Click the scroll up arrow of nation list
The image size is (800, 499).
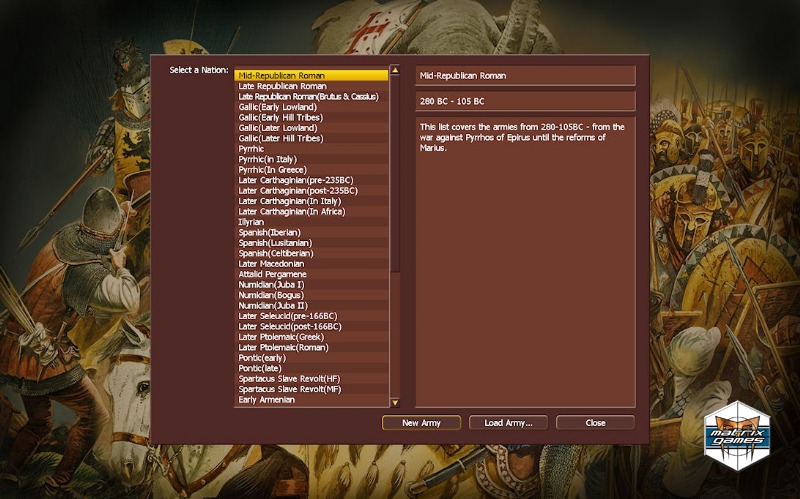click(x=395, y=71)
